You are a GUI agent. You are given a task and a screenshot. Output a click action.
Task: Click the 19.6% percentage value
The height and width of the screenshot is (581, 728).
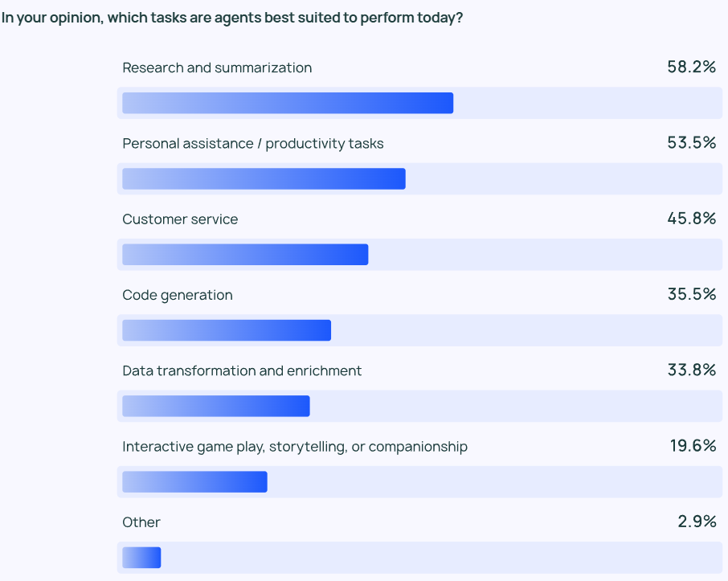[693, 445]
